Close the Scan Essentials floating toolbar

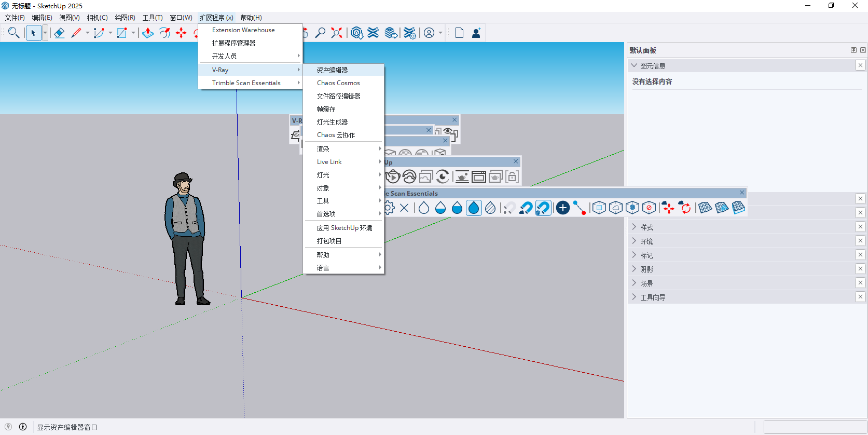coord(742,193)
